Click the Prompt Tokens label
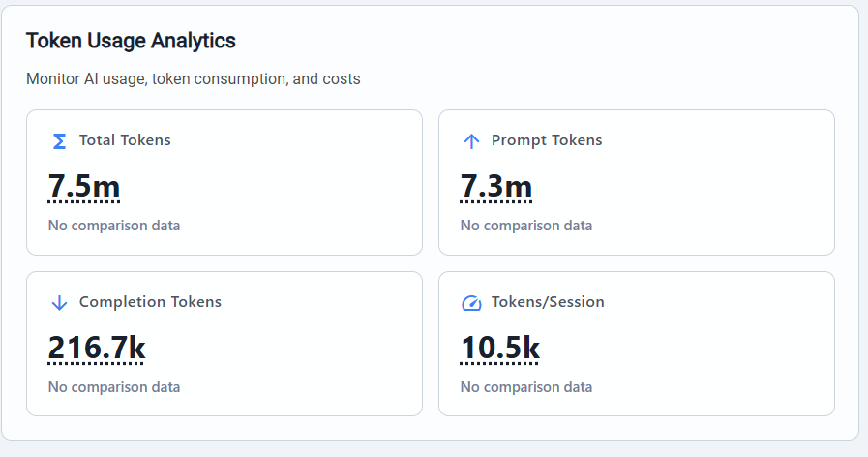 click(547, 140)
